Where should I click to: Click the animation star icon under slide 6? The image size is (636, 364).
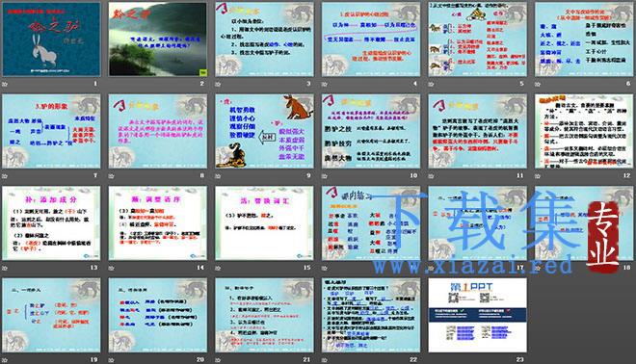pyautogui.click(x=538, y=84)
